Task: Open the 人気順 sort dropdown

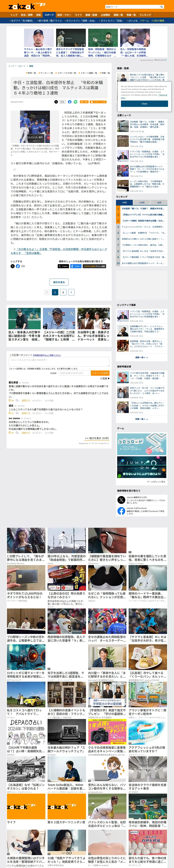Action: click(104, 378)
